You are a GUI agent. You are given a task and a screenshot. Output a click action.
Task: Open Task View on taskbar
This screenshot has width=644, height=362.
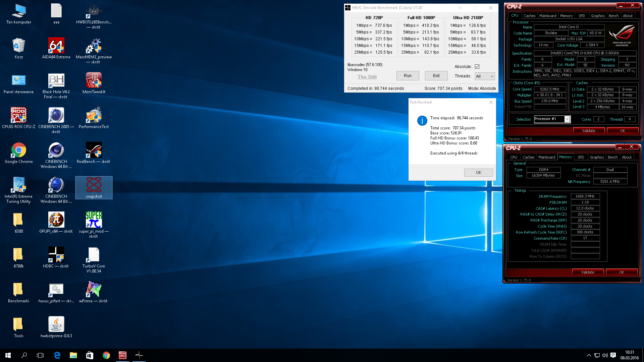[x=40, y=355]
